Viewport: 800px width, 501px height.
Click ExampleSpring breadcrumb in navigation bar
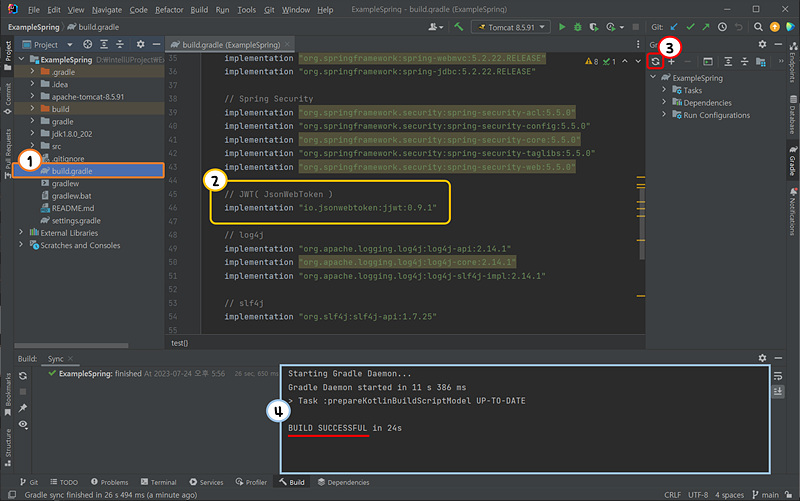click(33, 27)
